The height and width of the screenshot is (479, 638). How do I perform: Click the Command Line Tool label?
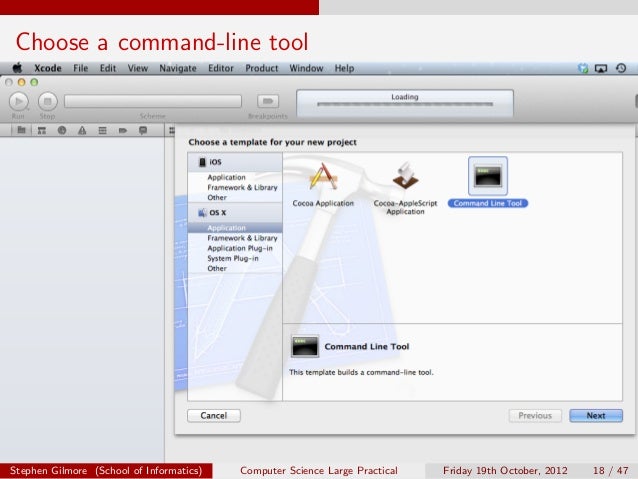[488, 203]
